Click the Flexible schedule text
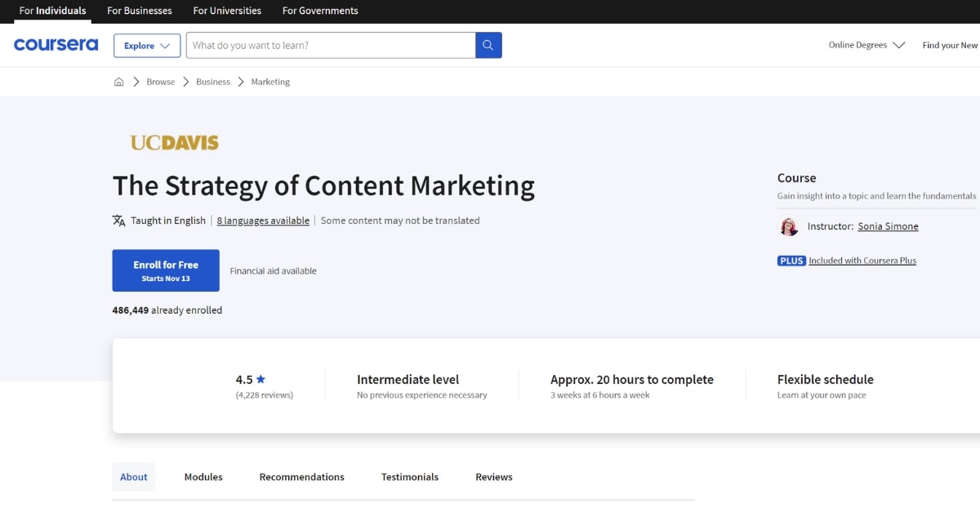 click(826, 380)
